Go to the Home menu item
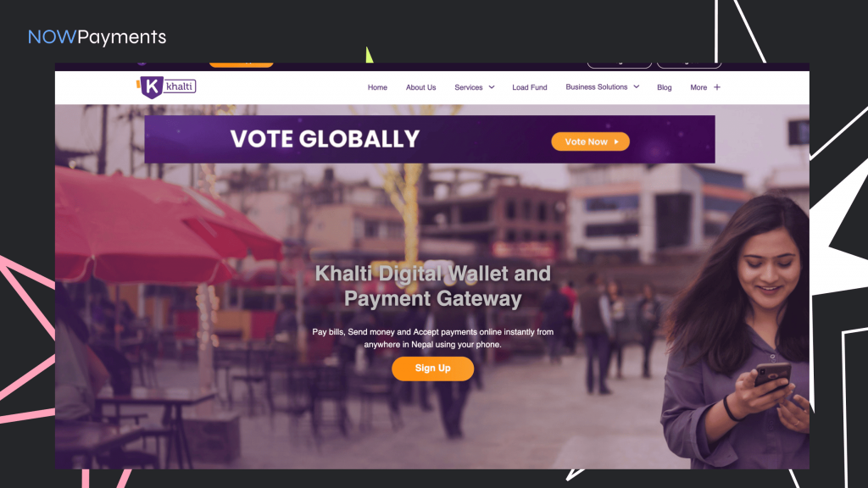The width and height of the screenshot is (868, 488). coord(377,87)
